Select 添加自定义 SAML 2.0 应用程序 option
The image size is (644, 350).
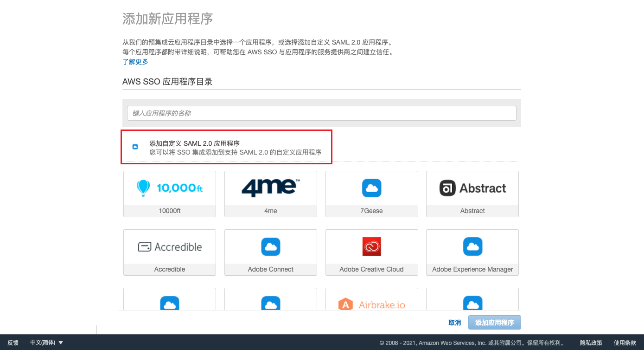pos(194,143)
